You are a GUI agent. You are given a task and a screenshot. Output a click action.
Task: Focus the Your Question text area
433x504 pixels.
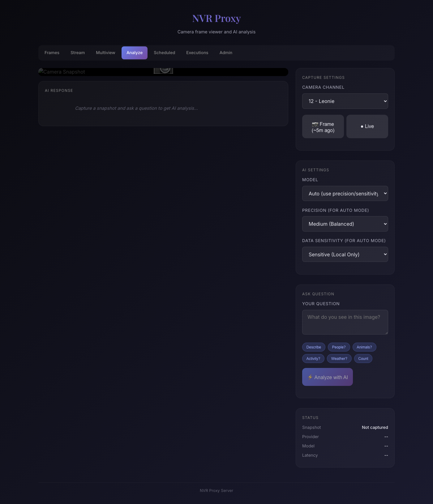pyautogui.click(x=345, y=322)
